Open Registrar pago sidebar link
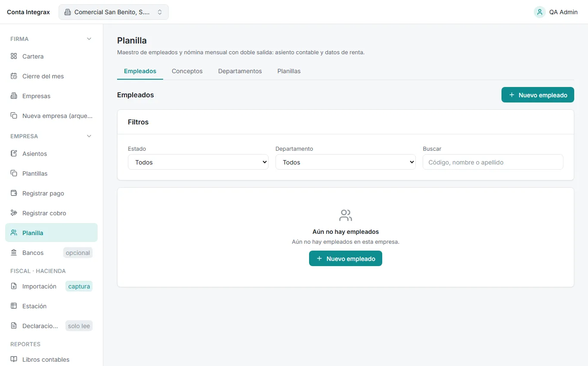 (52, 193)
